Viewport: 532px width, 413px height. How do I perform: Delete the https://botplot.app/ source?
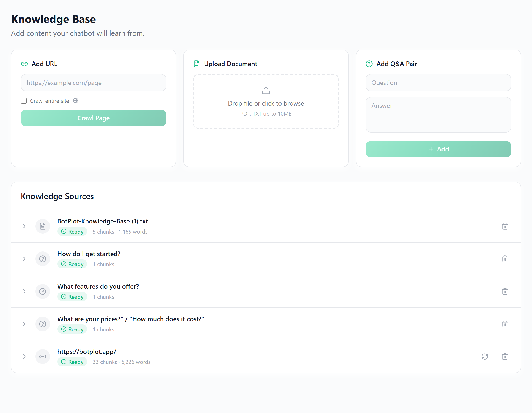[x=505, y=356]
